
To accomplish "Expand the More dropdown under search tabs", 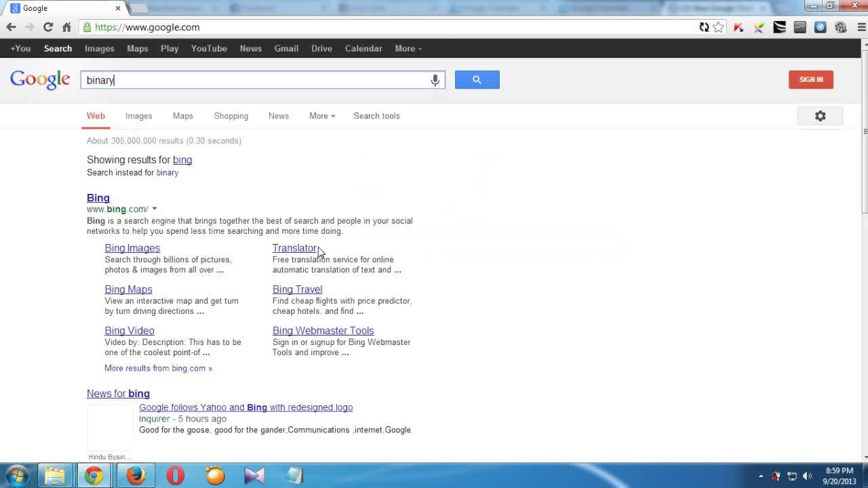I will [322, 116].
